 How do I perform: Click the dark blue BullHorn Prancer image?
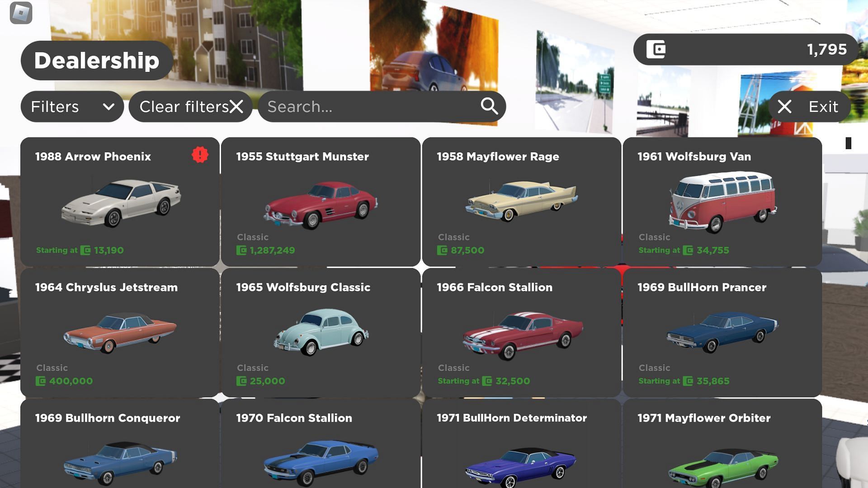coord(722,332)
